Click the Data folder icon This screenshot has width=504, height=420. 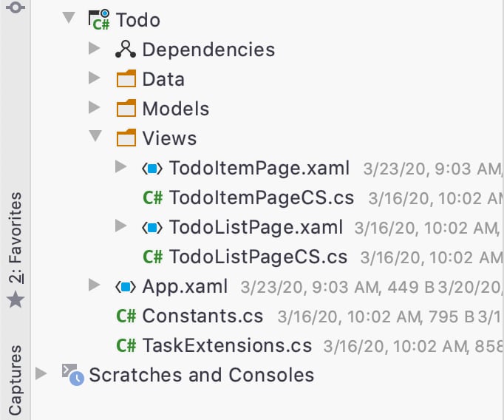126,79
